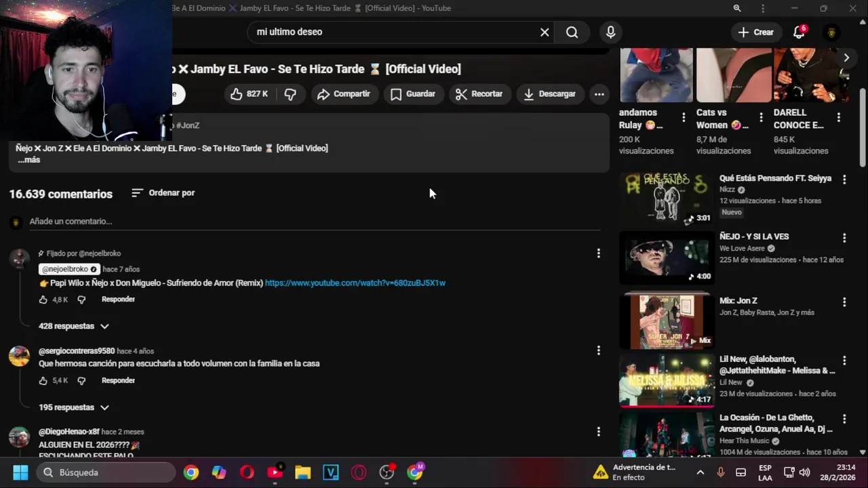Open the @DiegoHenao-x8f profile avatar
The width and height of the screenshot is (868, 488).
tap(19, 437)
